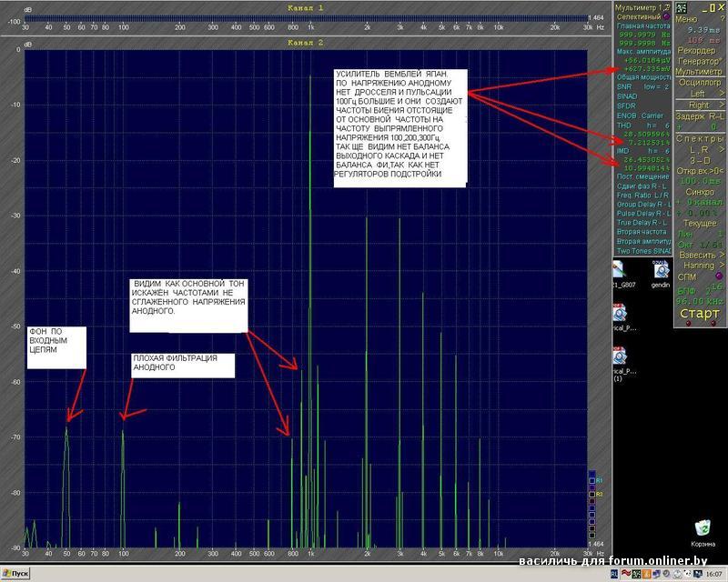Click the Канал 2 spectrum title
Screen dimensions: 728x582
pos(305,43)
